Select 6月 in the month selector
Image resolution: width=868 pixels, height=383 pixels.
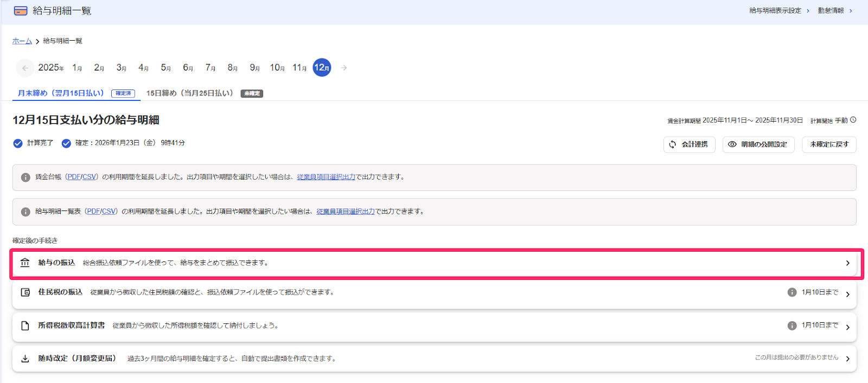(188, 68)
